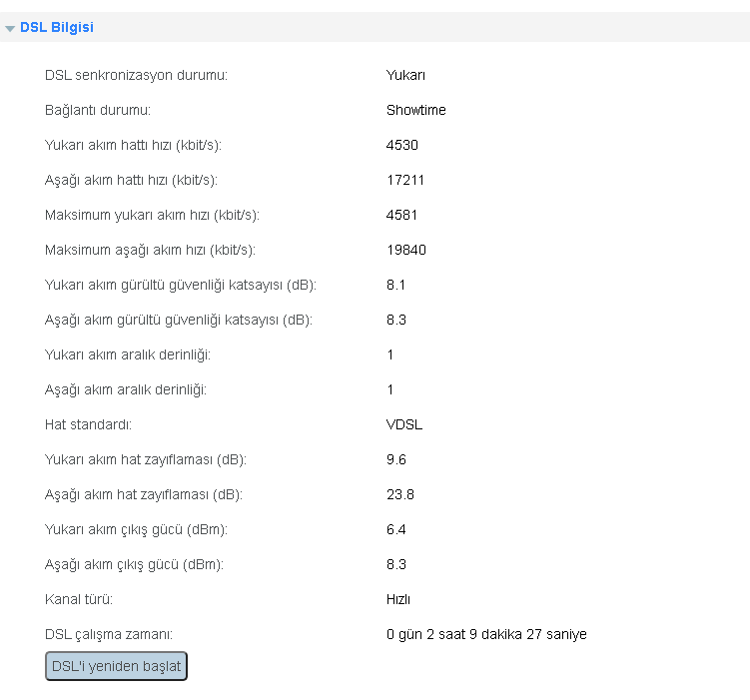The height and width of the screenshot is (700, 750).
Task: Click the DSL Bilgisi header title
Action: 57,27
